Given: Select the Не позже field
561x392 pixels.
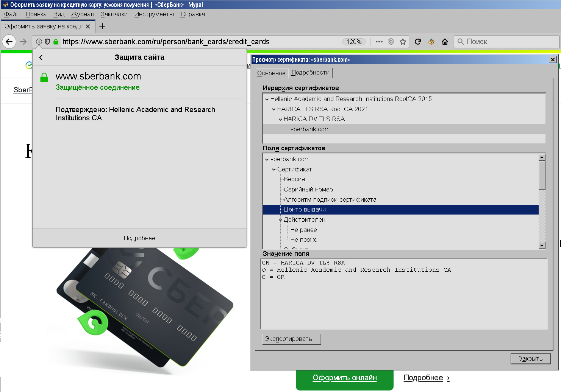Looking at the screenshot, I should pos(304,240).
